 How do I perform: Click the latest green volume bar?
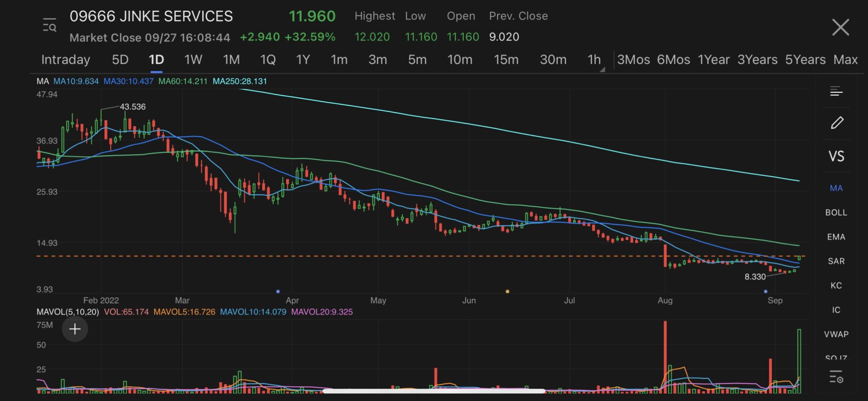point(799,361)
